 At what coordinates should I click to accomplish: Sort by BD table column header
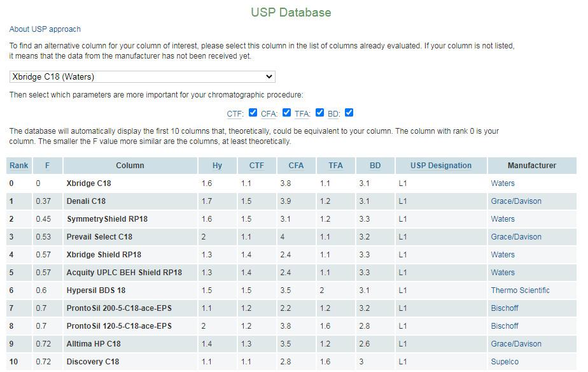click(375, 166)
